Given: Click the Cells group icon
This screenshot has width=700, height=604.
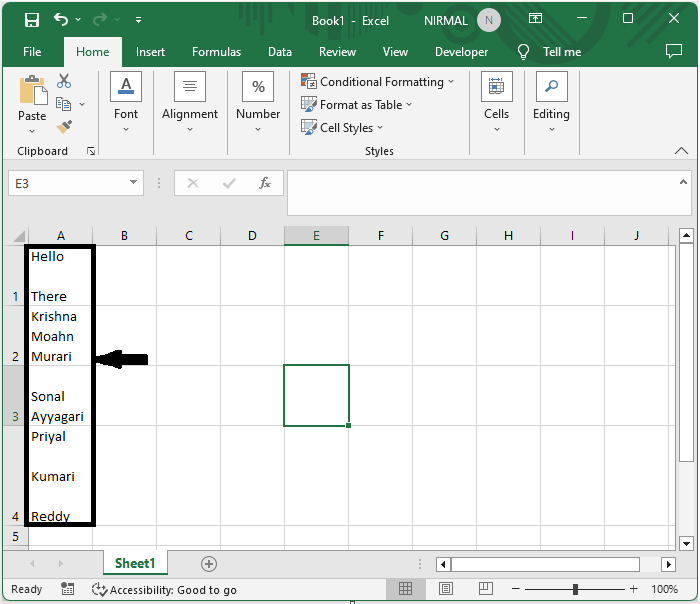Looking at the screenshot, I should [x=497, y=88].
